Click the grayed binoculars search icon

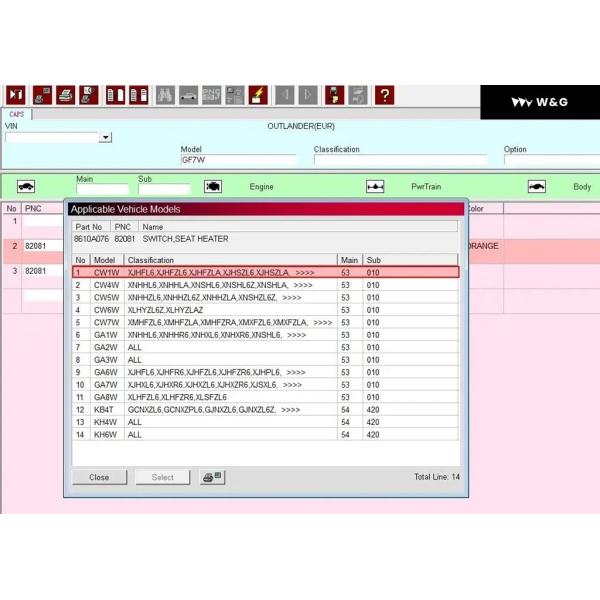[x=165, y=95]
